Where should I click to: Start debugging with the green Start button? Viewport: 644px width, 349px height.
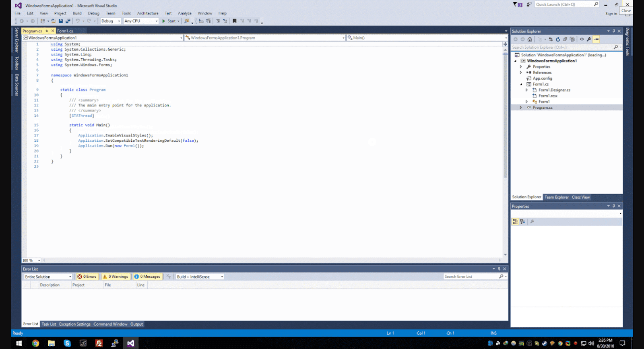[169, 21]
